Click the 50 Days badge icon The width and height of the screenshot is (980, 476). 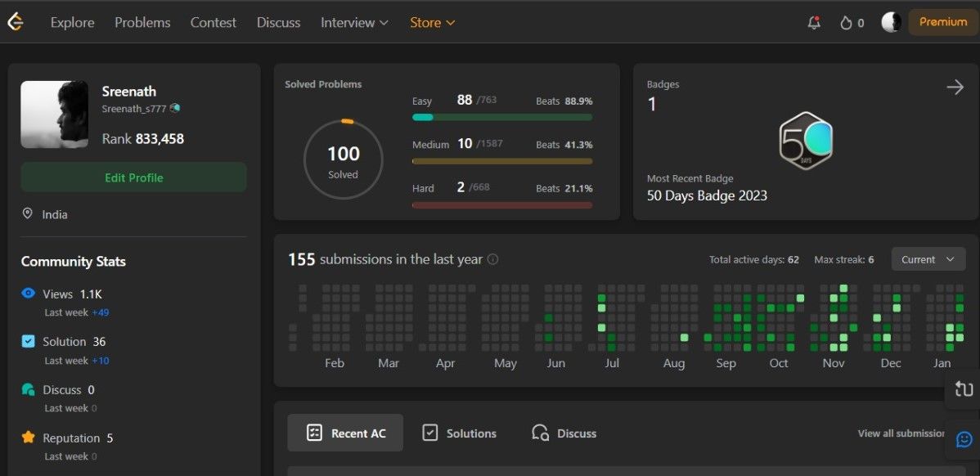click(805, 141)
